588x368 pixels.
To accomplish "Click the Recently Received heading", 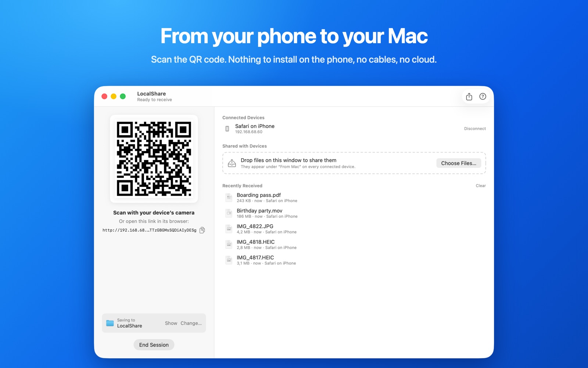I will [x=242, y=186].
